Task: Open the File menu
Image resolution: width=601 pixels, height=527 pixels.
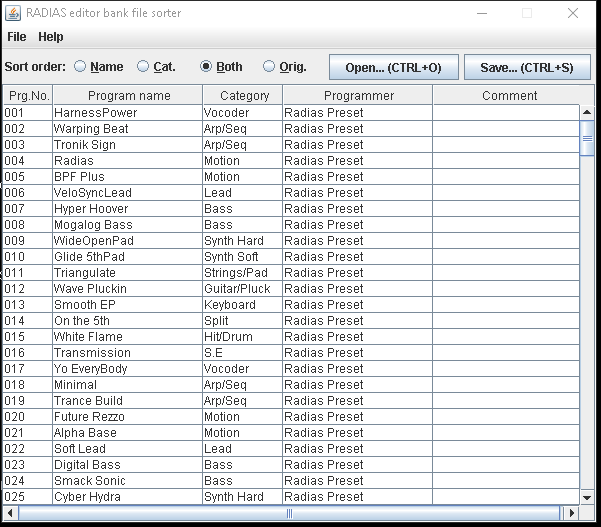Action: [16, 37]
